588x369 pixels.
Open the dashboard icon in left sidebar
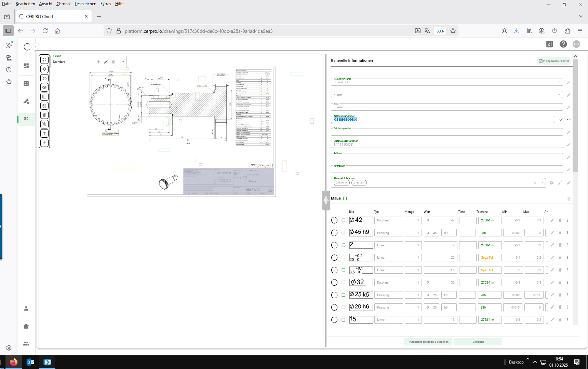26,66
